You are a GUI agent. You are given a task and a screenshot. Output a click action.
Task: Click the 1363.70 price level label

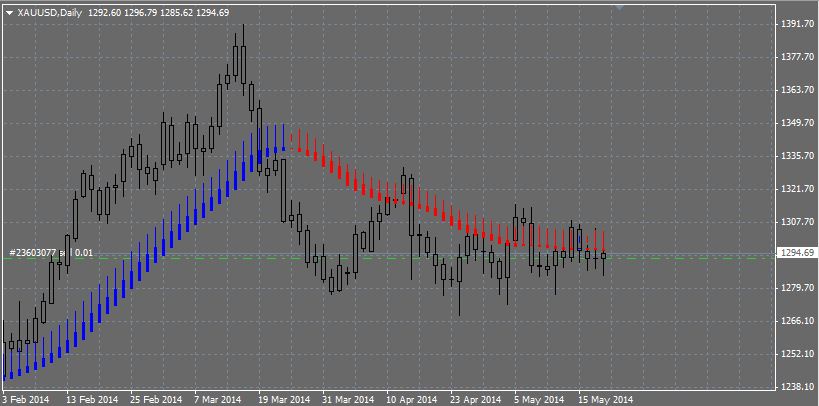tap(797, 89)
